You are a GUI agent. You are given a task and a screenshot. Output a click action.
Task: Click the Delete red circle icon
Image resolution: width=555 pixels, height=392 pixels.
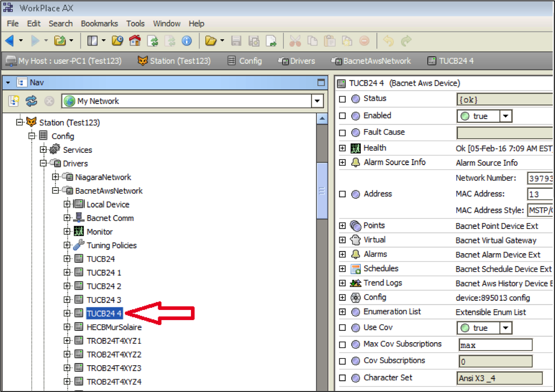(x=364, y=41)
